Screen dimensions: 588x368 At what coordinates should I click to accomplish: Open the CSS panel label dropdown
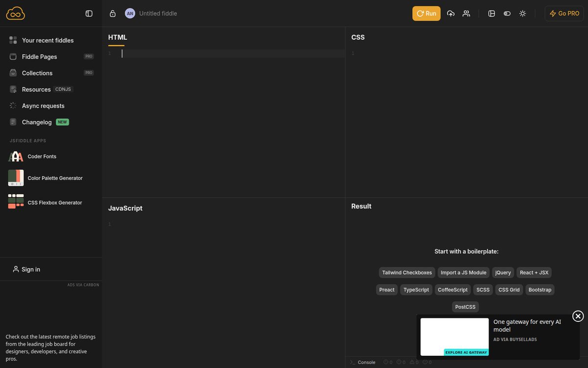point(358,37)
